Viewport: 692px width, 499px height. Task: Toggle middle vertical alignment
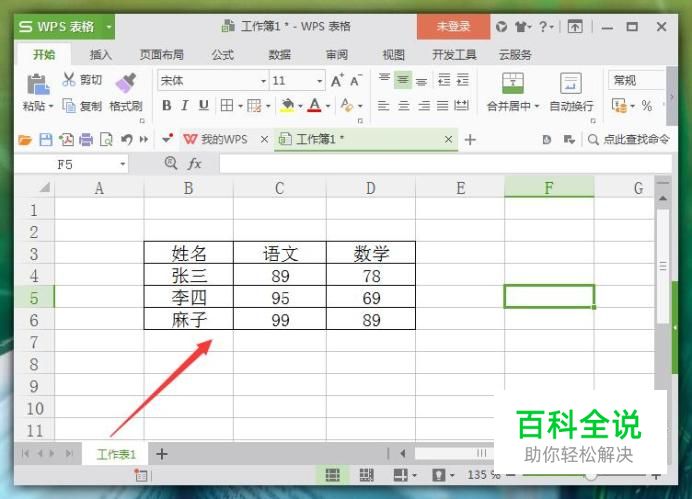coord(402,80)
